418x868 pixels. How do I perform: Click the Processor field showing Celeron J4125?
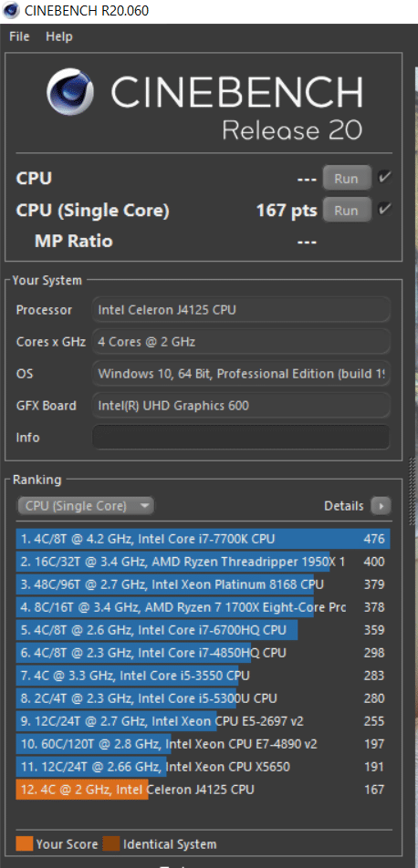click(x=241, y=310)
